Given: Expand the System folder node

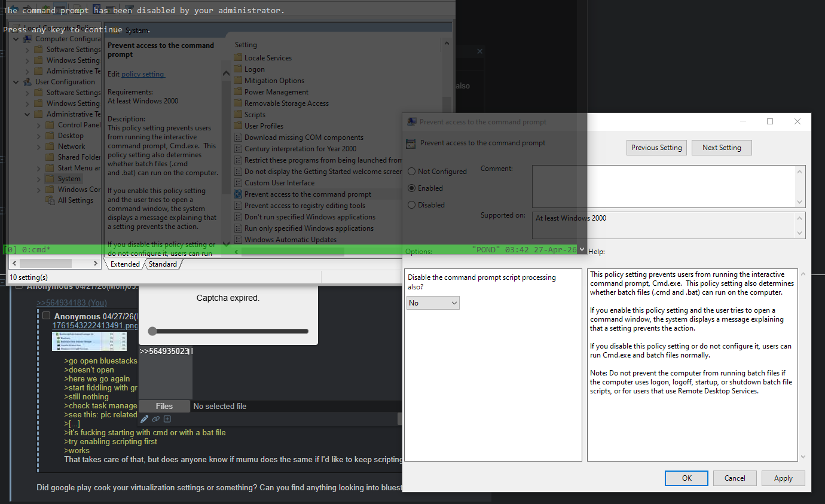Looking at the screenshot, I should pyautogui.click(x=38, y=179).
